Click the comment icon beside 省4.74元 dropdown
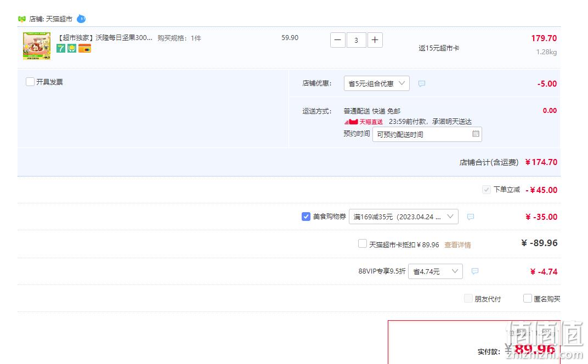588x364 pixels. click(475, 271)
